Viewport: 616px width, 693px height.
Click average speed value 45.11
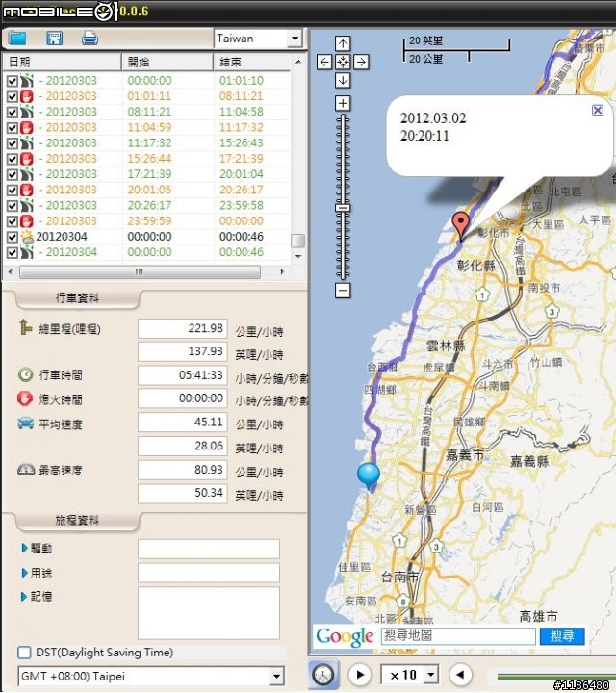(183, 423)
